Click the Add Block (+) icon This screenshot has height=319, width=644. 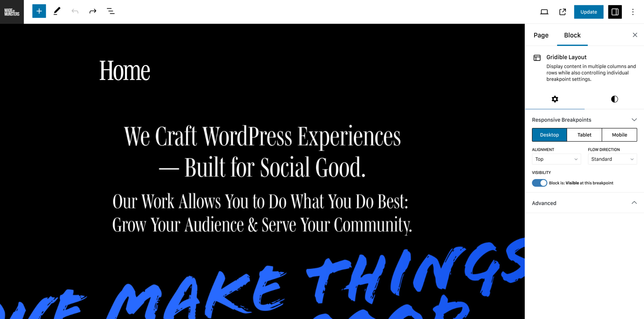[39, 12]
